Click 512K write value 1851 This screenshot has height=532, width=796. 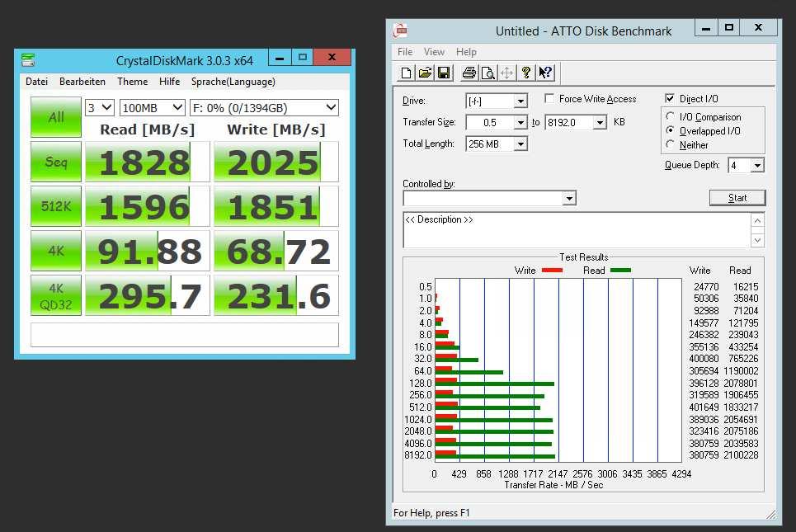click(276, 206)
